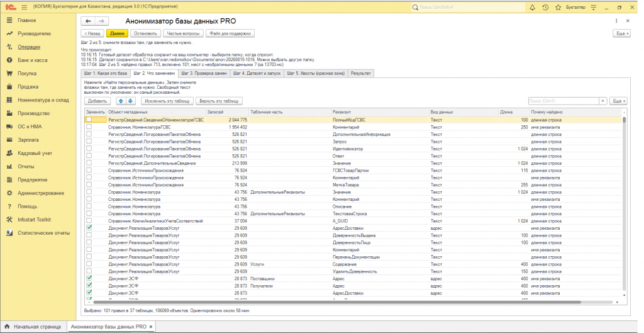The height and width of the screenshot is (333, 644).
Task: Open Шаг 1. Какая это база tab
Action: coord(106,74)
